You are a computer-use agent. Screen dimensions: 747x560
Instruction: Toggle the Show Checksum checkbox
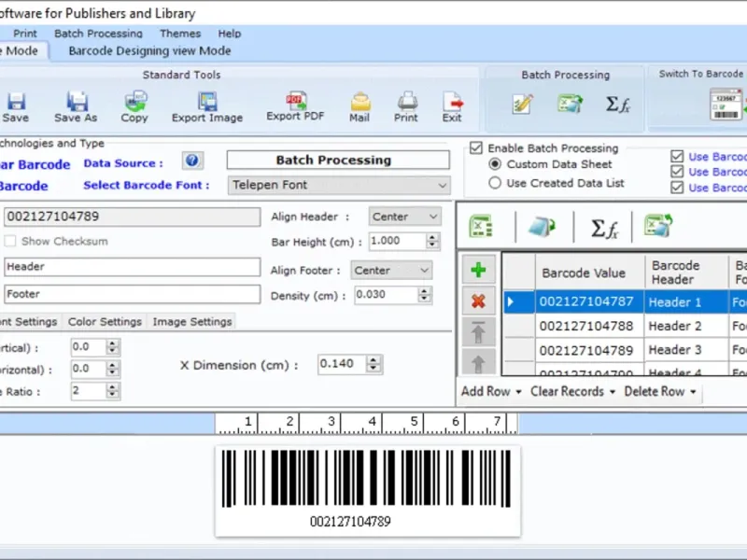10,241
